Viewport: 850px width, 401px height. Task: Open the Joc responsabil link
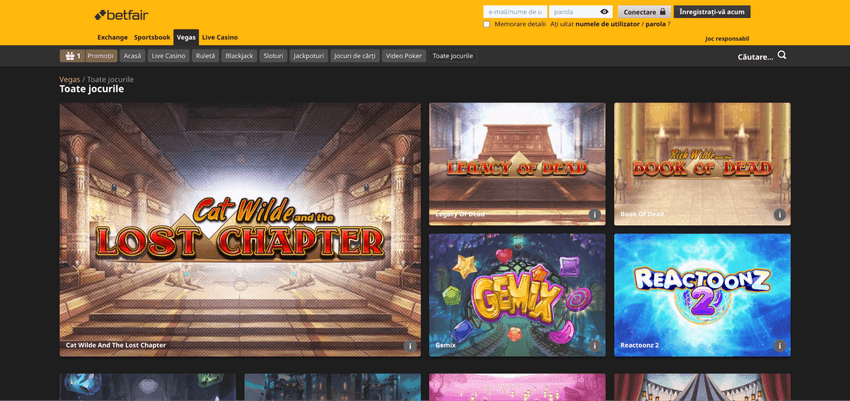click(x=727, y=38)
